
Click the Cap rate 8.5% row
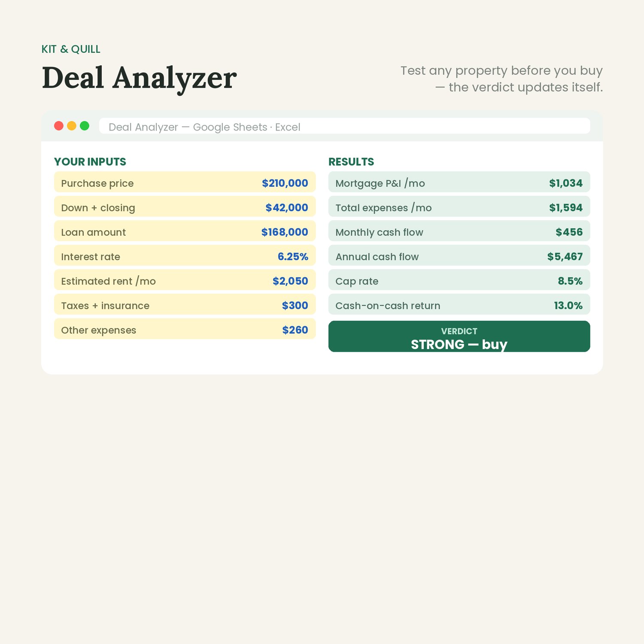pyautogui.click(x=459, y=280)
